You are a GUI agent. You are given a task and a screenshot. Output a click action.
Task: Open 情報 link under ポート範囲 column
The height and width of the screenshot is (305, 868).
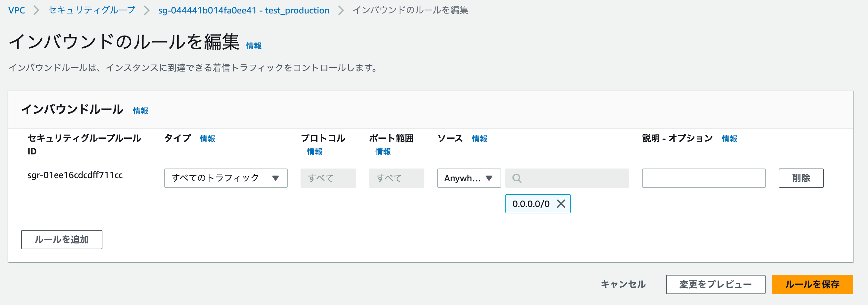(383, 152)
